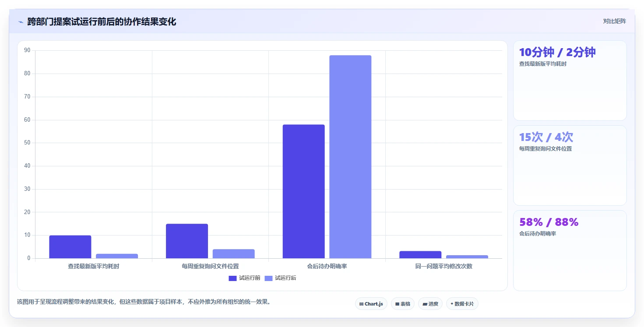Viewport: 644px width, 327px height.
Task: Click the 每周重复询问文件位置 caption in stat card
Action: 545,149
